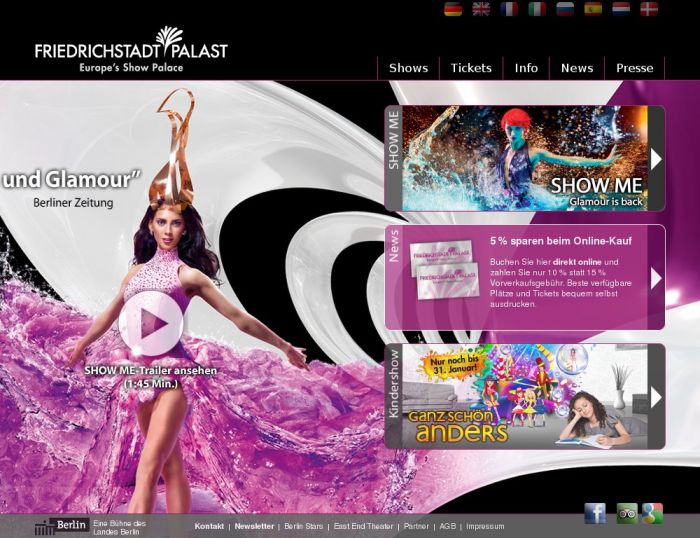Follow the Newsletter footer link
This screenshot has height=538, width=700.
pos(254,526)
